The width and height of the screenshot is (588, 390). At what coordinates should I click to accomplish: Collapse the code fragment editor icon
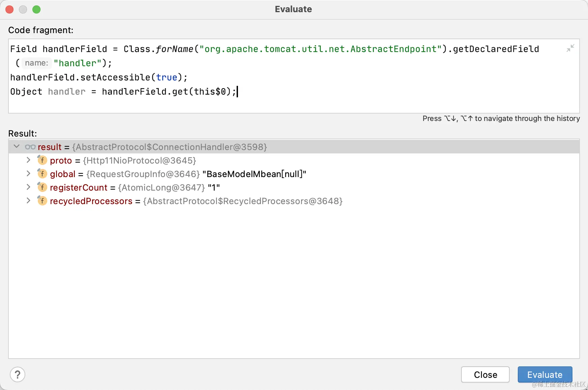[570, 48]
